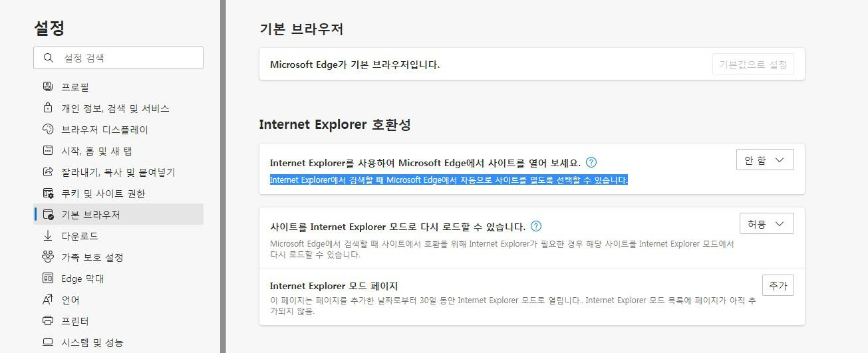Navigate to 가족 보호 설정
The image size is (868, 353).
coord(118,257)
